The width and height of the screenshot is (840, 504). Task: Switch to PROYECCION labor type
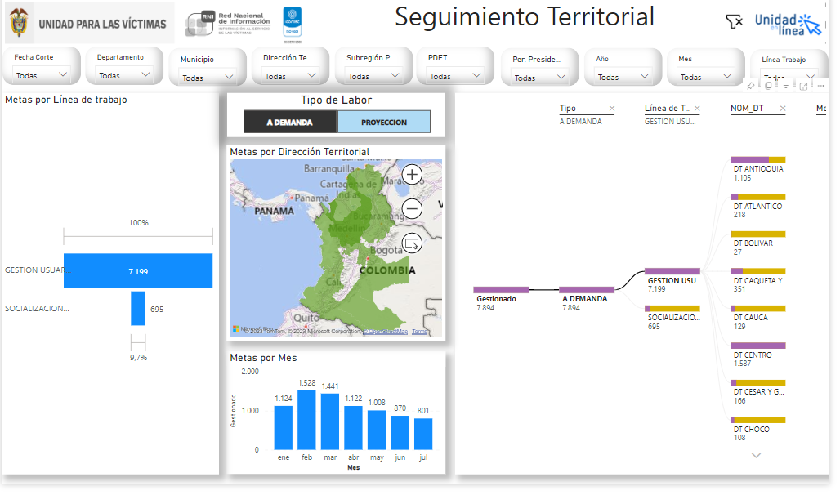(x=383, y=122)
